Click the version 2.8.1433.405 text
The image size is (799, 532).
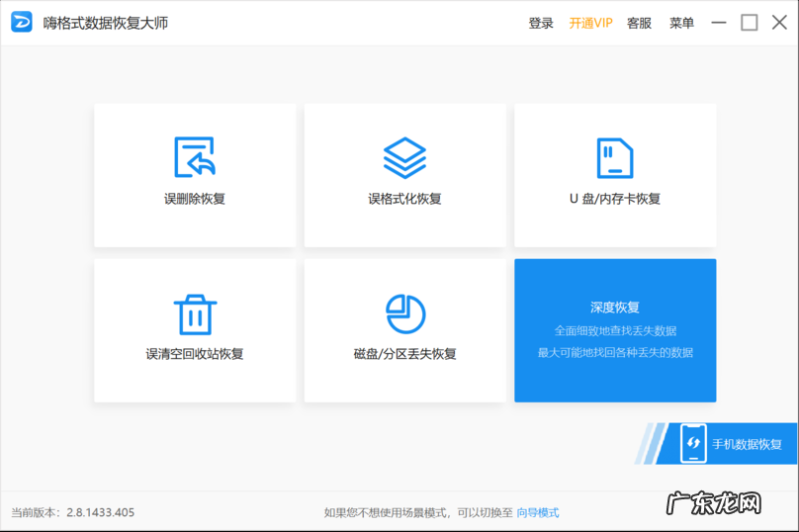(x=101, y=512)
